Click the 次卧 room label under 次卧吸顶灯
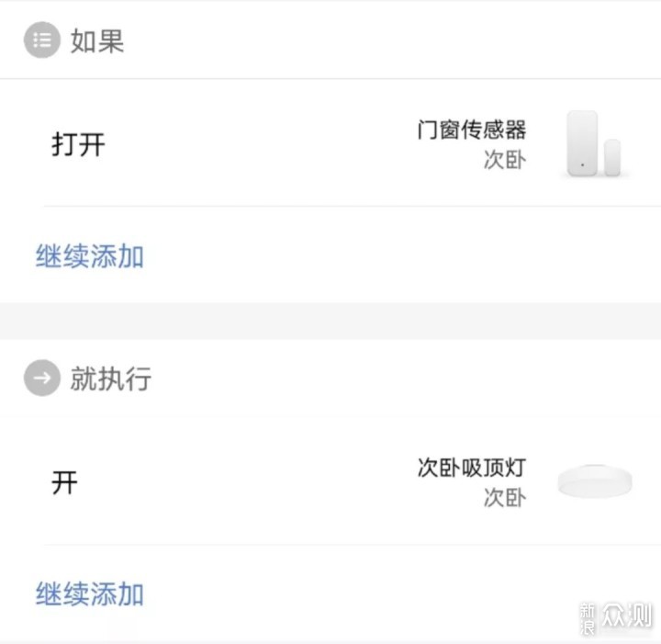The image size is (661, 644). (x=505, y=498)
